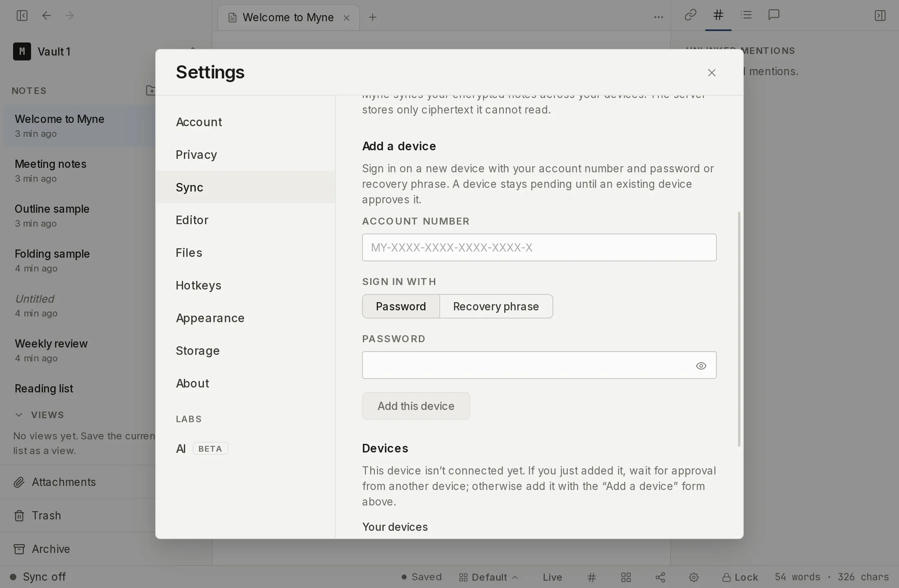
Task: Toggle Live mode in status bar
Action: pos(552,577)
